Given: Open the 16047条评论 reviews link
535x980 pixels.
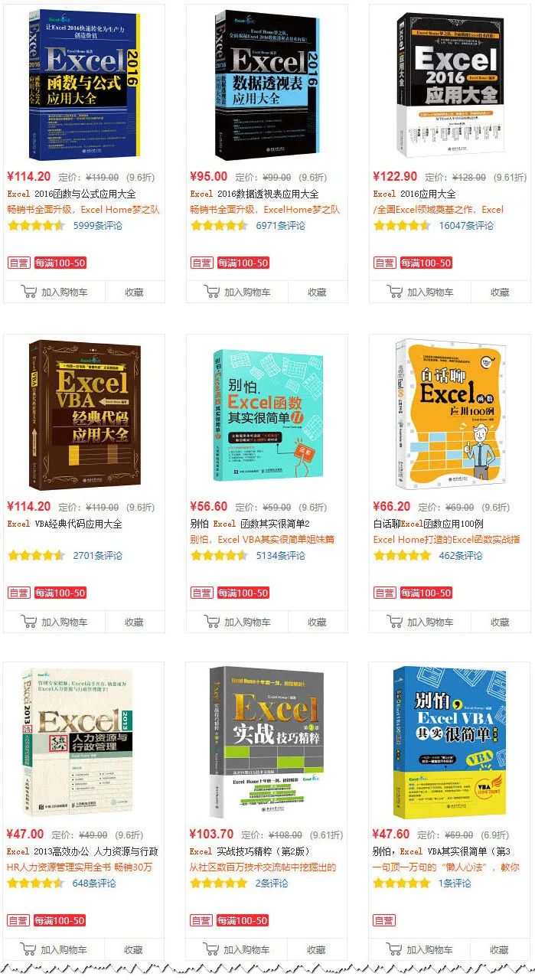Looking at the screenshot, I should pos(466,225).
